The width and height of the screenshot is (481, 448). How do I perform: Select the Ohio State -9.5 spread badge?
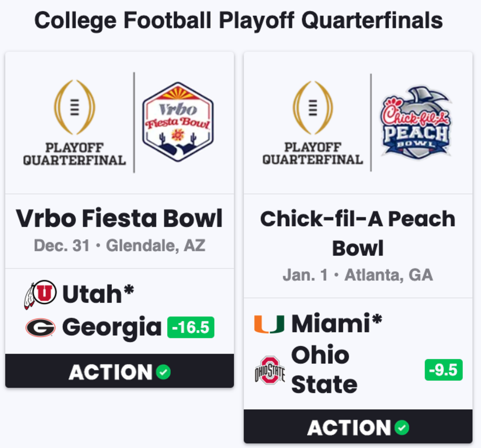click(x=443, y=370)
